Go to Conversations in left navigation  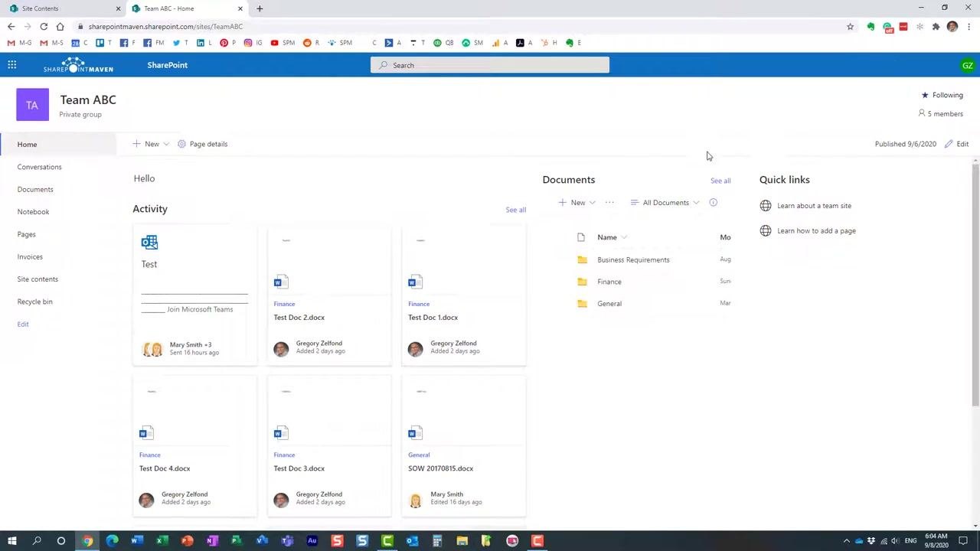point(39,167)
